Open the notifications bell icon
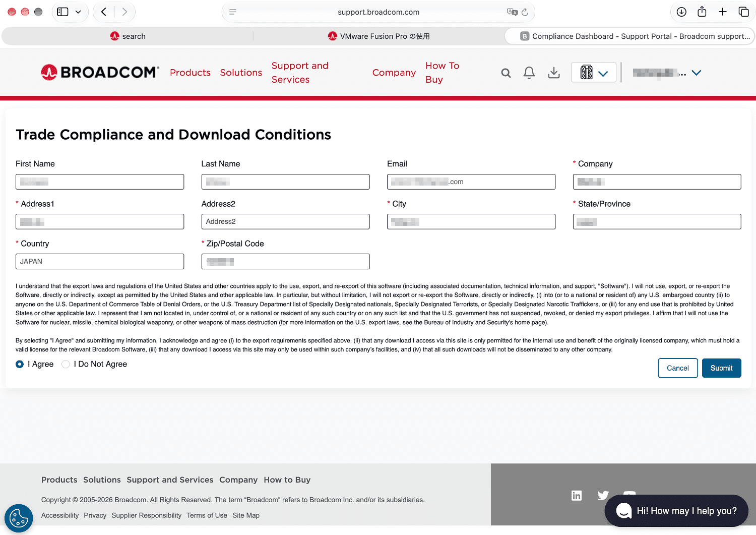The height and width of the screenshot is (535, 756). pos(529,73)
